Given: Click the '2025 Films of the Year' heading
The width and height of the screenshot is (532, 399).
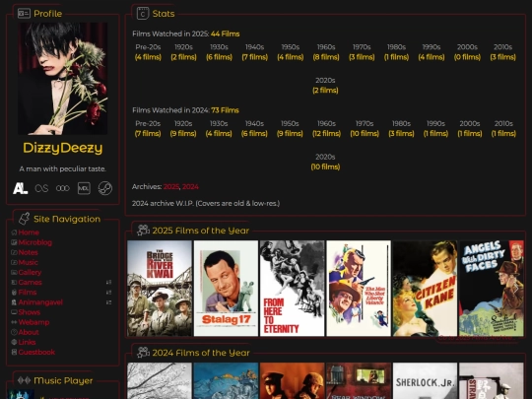Looking at the screenshot, I should (x=201, y=231).
